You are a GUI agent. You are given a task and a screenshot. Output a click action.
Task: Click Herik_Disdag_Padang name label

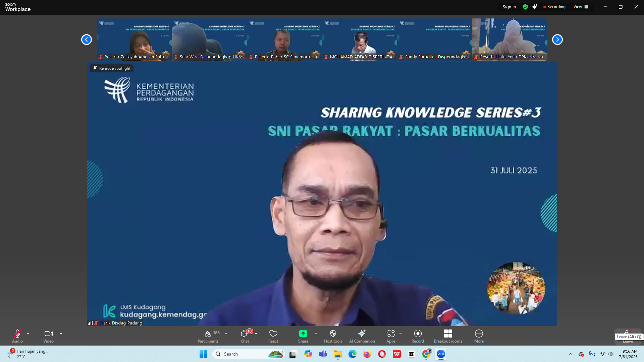coord(121,323)
